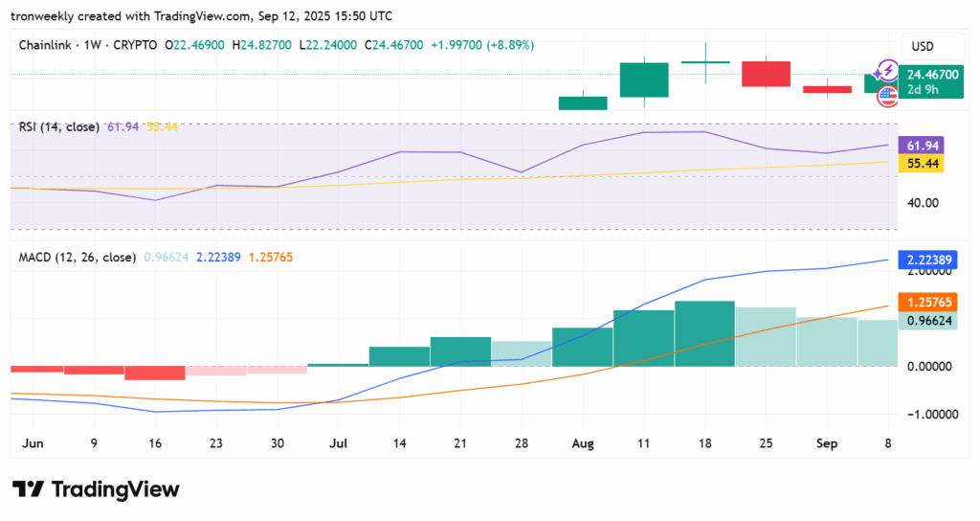This screenshot has height=521, width=980.
Task: Click the TradingView logo
Action: [x=96, y=489]
